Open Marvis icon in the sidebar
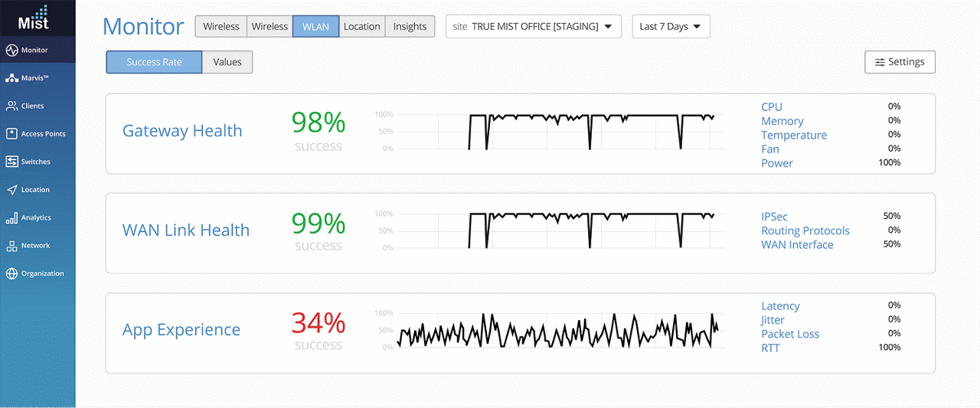Screen dimensions: 980x408 click(x=11, y=78)
